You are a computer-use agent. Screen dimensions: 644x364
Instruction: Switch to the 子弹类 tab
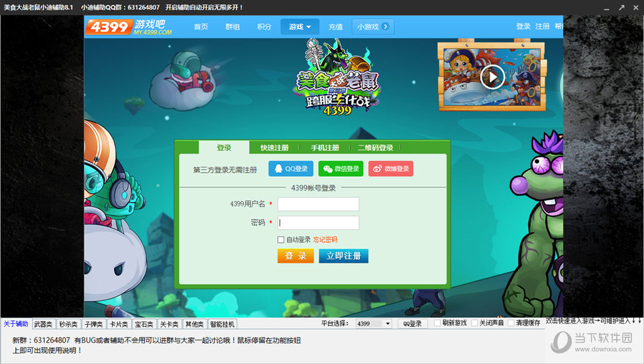[93, 324]
